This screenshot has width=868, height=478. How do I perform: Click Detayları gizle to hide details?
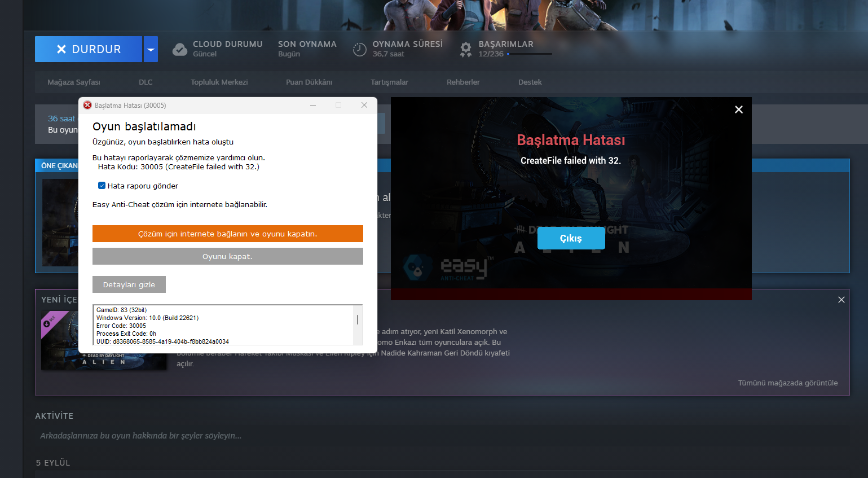pos(129,284)
